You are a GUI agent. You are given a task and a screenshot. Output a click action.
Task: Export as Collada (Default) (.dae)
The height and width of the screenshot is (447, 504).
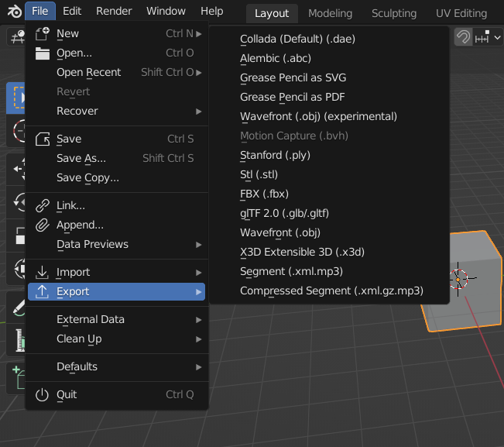pos(329,40)
